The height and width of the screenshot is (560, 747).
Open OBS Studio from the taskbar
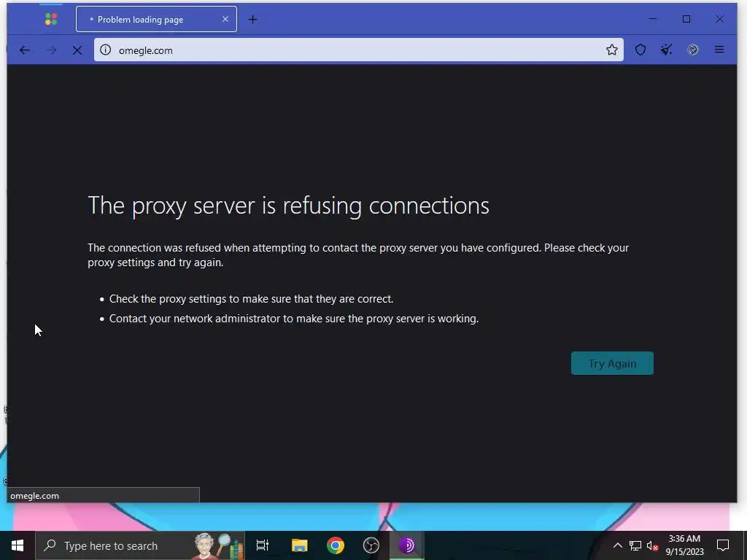[x=371, y=545]
